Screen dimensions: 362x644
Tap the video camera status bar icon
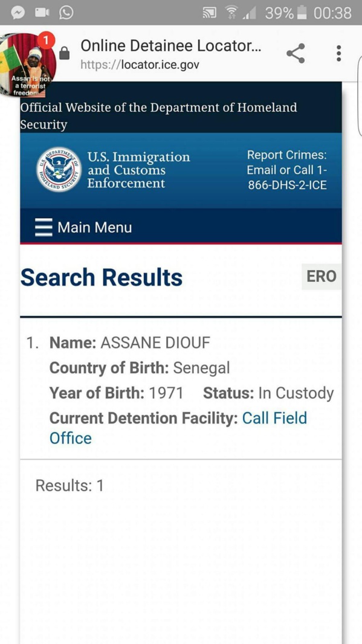tap(40, 11)
